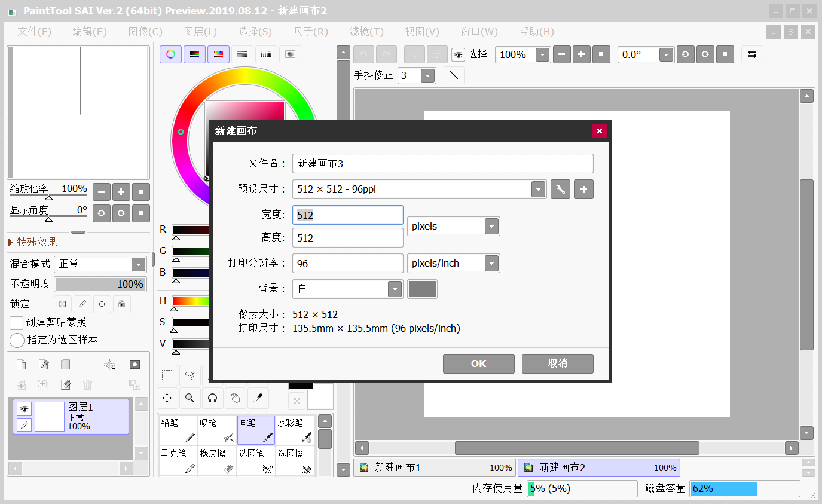This screenshot has height=504, width=822.
Task: Open the pixels unit dropdown
Action: 491,227
